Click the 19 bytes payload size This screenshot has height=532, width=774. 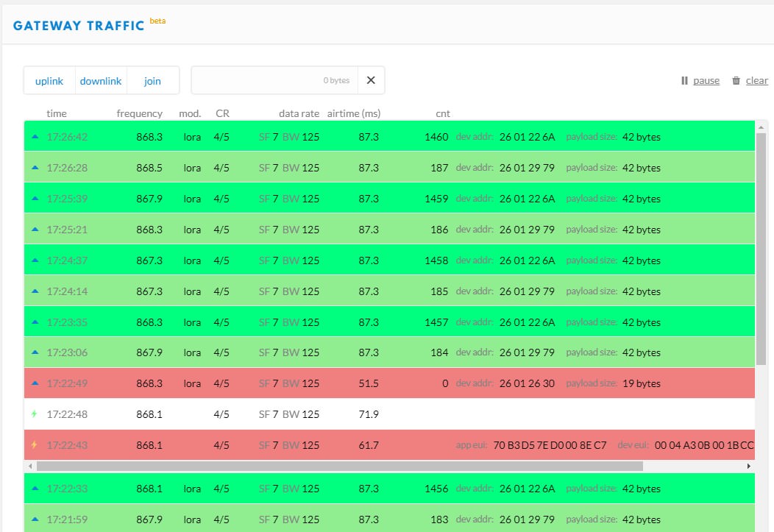point(642,383)
